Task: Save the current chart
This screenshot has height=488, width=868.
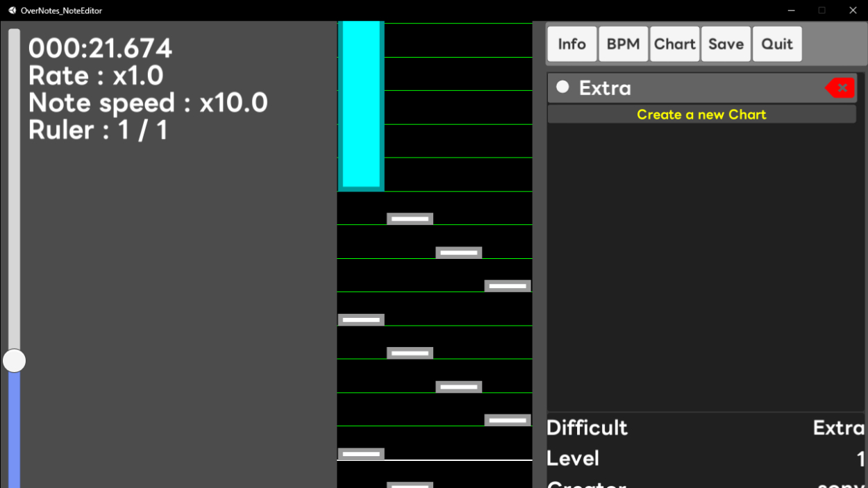Action: pyautogui.click(x=726, y=44)
